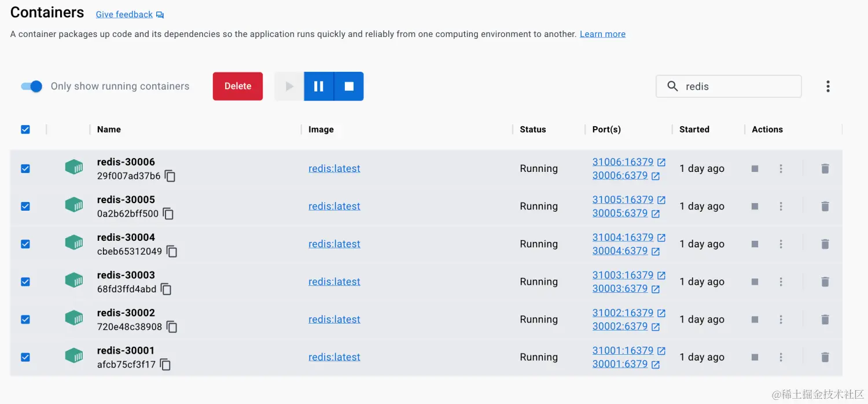The height and width of the screenshot is (404, 868).
Task: Delete redis-30002 with trash icon
Action: [825, 319]
